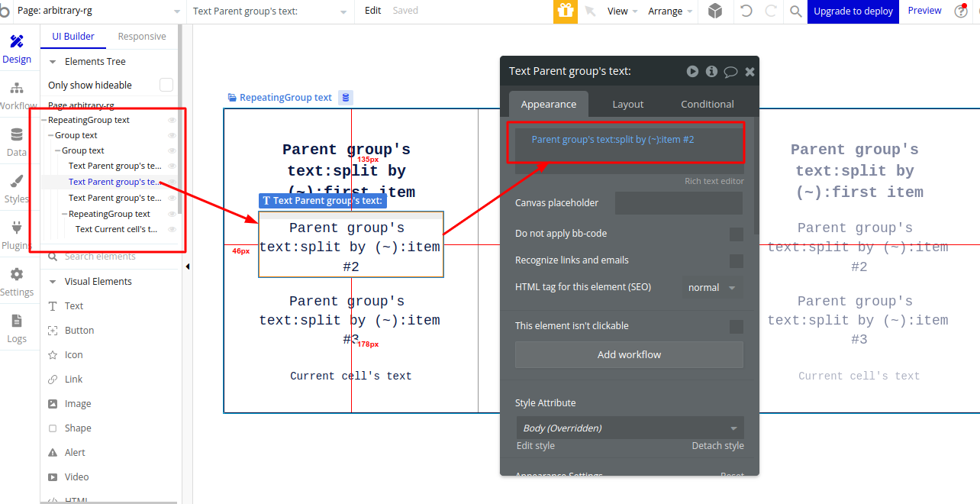This screenshot has width=980, height=504.
Task: Select Image element in Visual Elements
Action: [x=78, y=403]
